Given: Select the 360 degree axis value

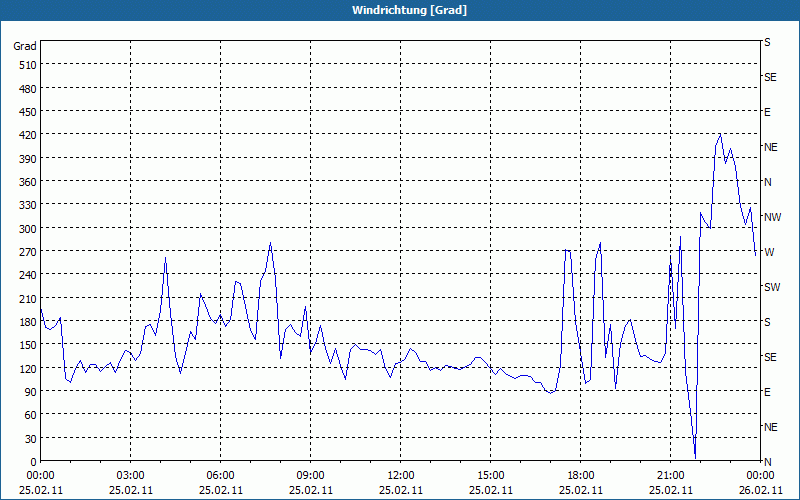Looking at the screenshot, I should point(28,182).
